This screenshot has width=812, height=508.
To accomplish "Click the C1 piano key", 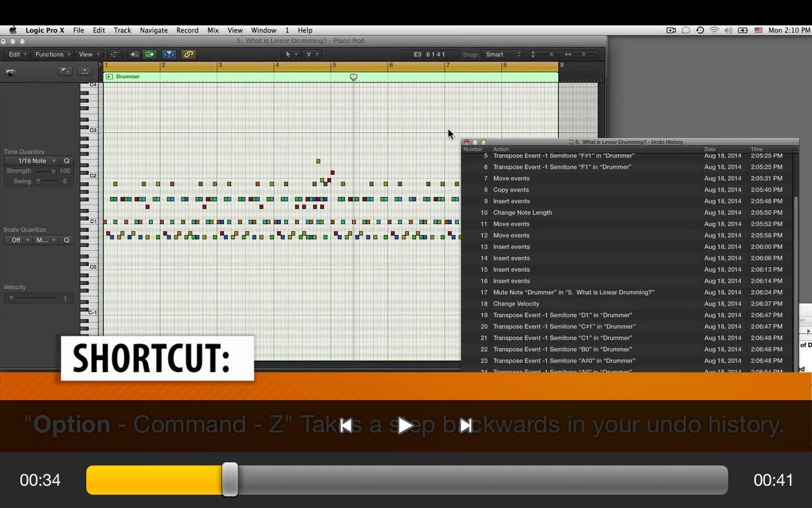I will pyautogui.click(x=90, y=222).
